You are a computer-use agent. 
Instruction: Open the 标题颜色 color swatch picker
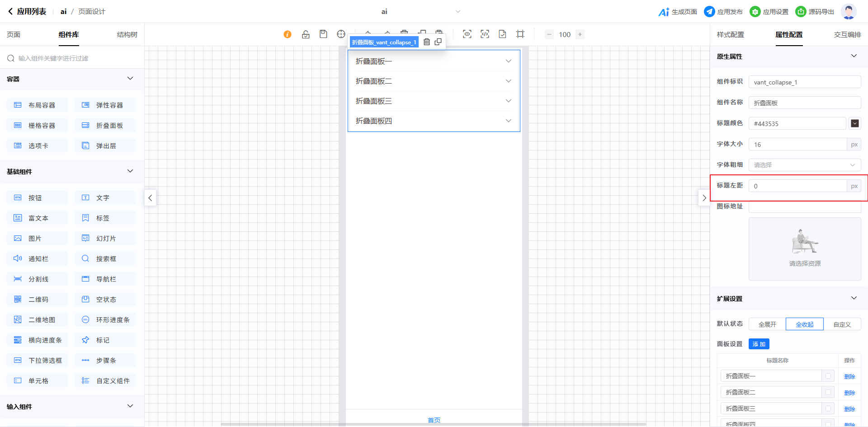tap(854, 123)
